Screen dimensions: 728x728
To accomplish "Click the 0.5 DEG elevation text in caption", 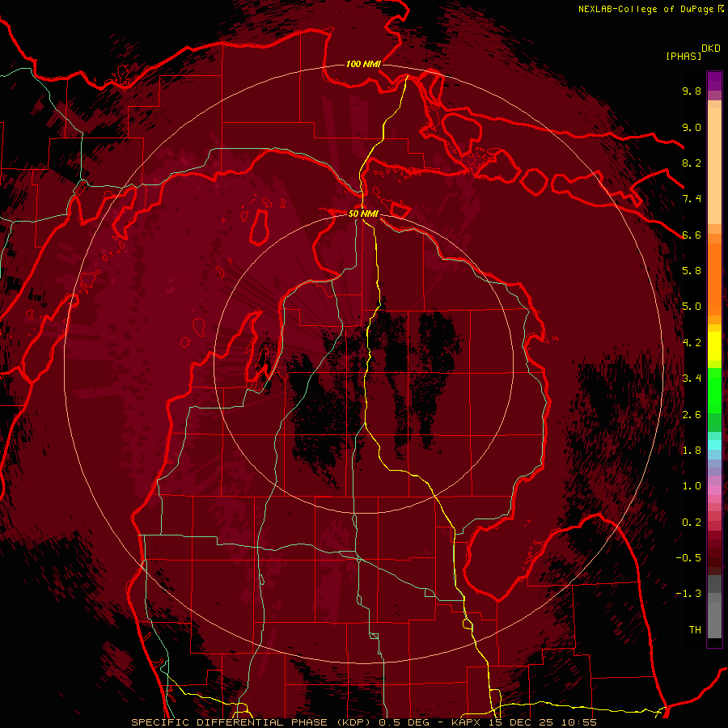I will point(404,722).
